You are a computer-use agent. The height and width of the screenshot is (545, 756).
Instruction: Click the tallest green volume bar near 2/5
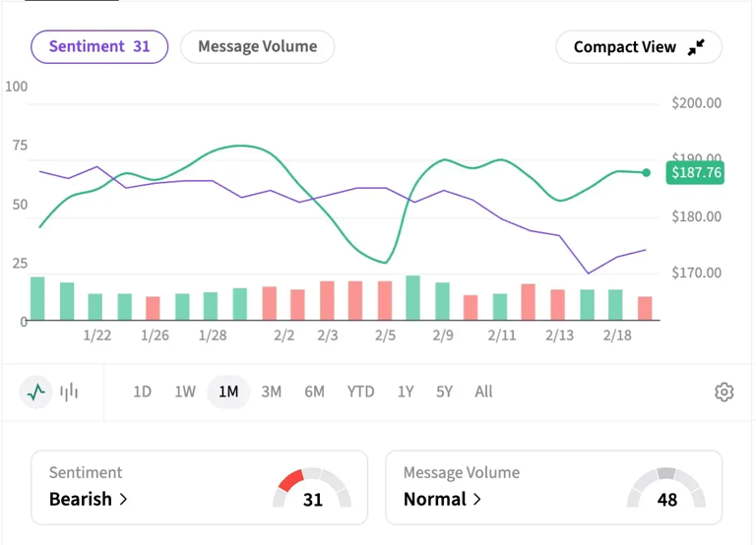(x=413, y=298)
